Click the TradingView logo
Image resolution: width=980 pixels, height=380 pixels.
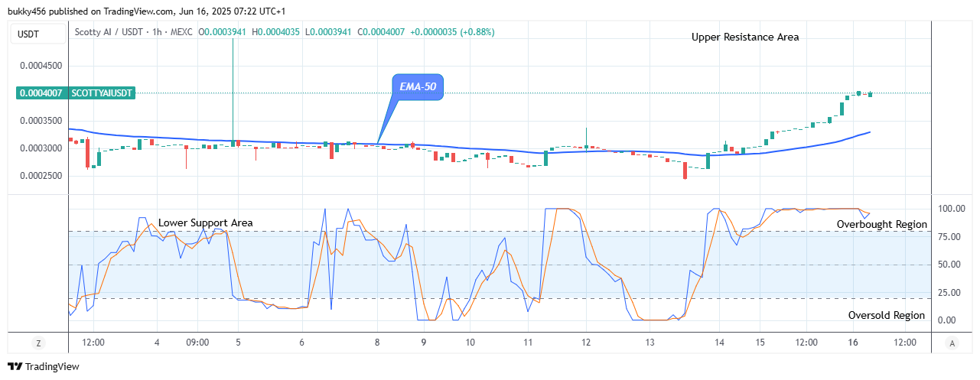point(44,366)
